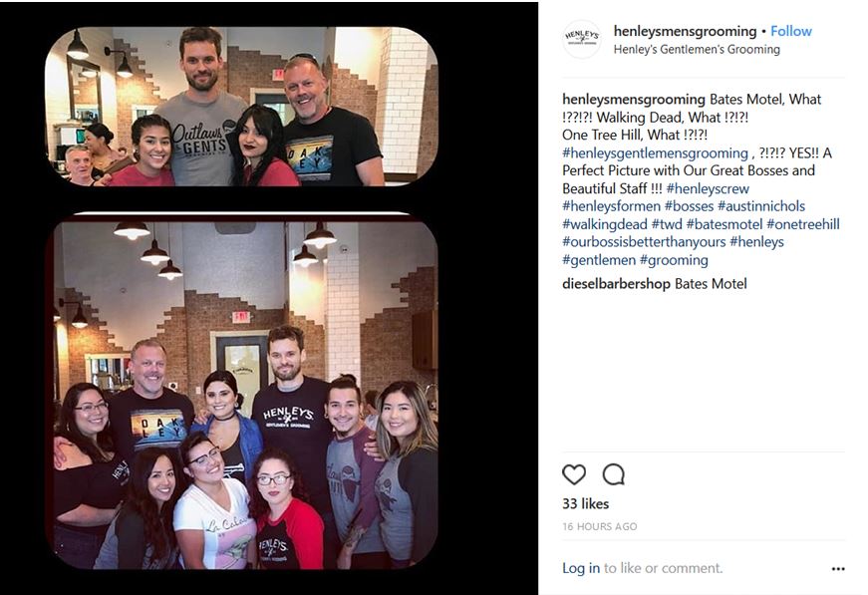Open #henleysgentlemensgrooming hashtag
The width and height of the screenshot is (868, 595).
pyautogui.click(x=655, y=152)
